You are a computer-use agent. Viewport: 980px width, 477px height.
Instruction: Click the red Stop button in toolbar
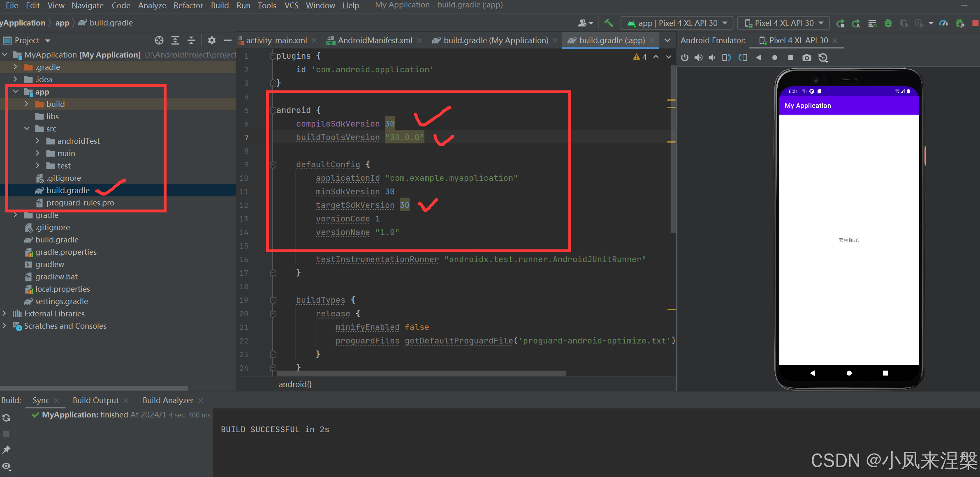[x=975, y=23]
